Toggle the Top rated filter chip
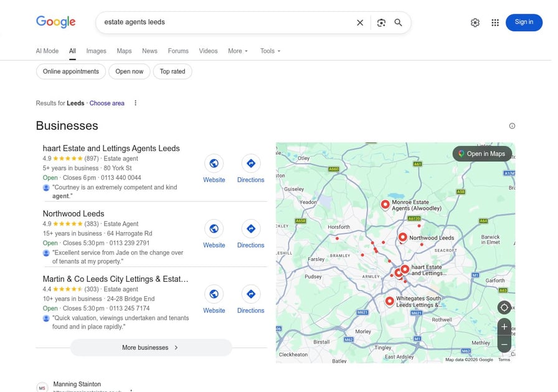 coord(173,72)
